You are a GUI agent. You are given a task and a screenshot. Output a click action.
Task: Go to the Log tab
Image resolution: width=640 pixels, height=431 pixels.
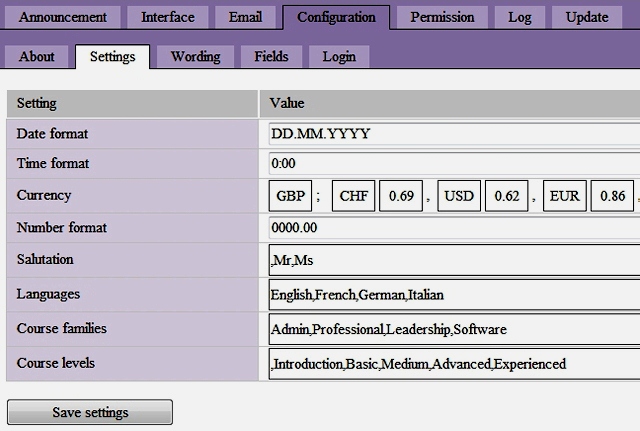519,17
